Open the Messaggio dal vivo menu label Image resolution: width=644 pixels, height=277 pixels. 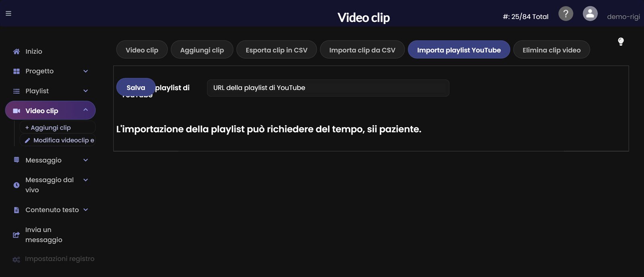tap(50, 185)
